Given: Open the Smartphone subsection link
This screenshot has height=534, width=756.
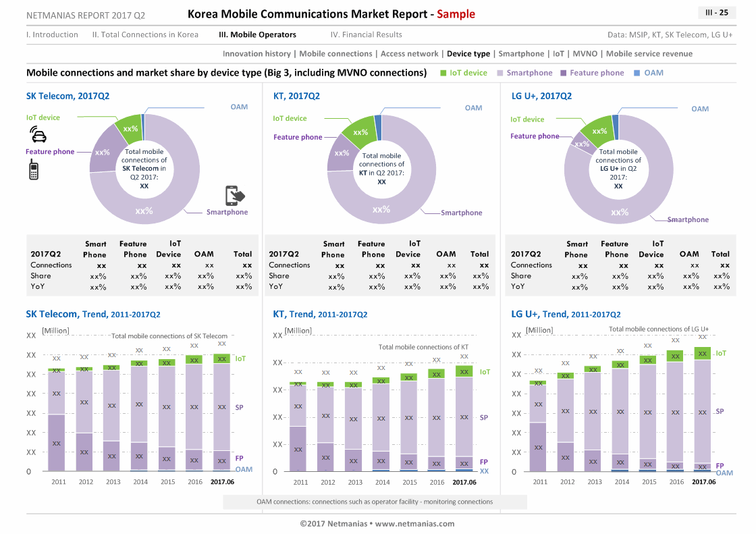Looking at the screenshot, I should pos(521,53).
